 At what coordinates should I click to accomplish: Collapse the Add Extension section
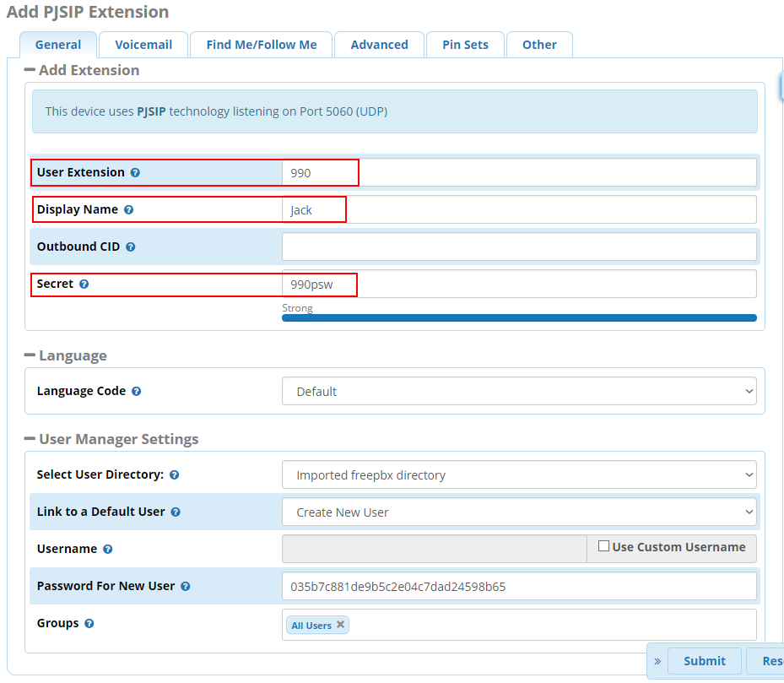(x=30, y=70)
